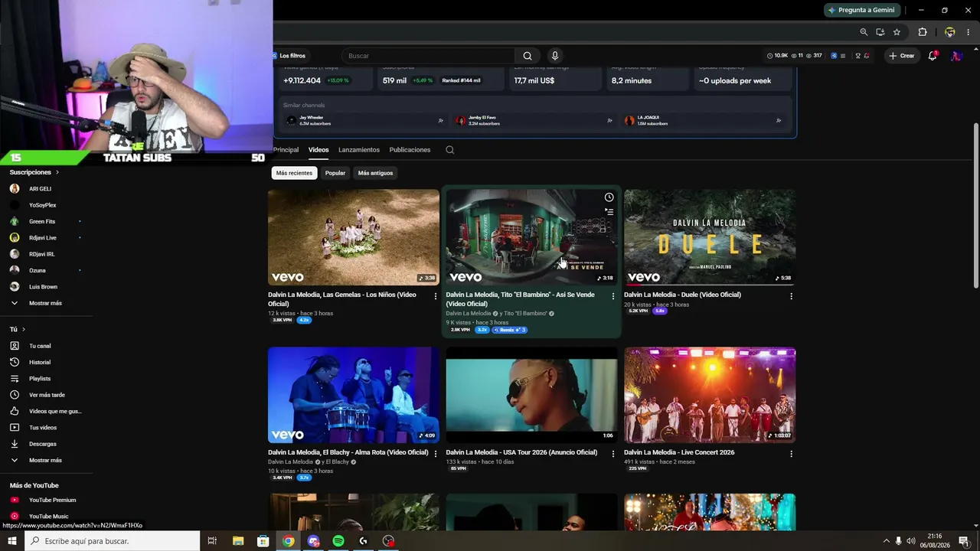
Task: Open more options for Live Concert 2026 video
Action: pos(791,454)
